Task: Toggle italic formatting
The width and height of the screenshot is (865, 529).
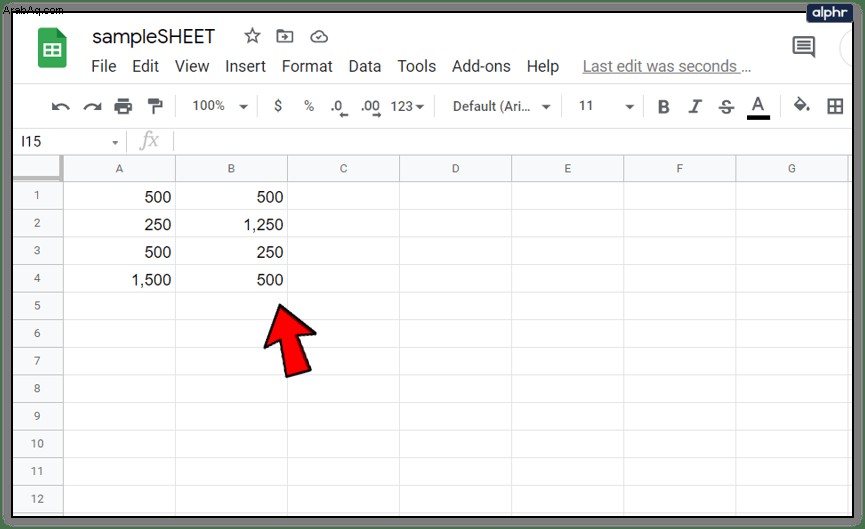Action: (x=695, y=106)
